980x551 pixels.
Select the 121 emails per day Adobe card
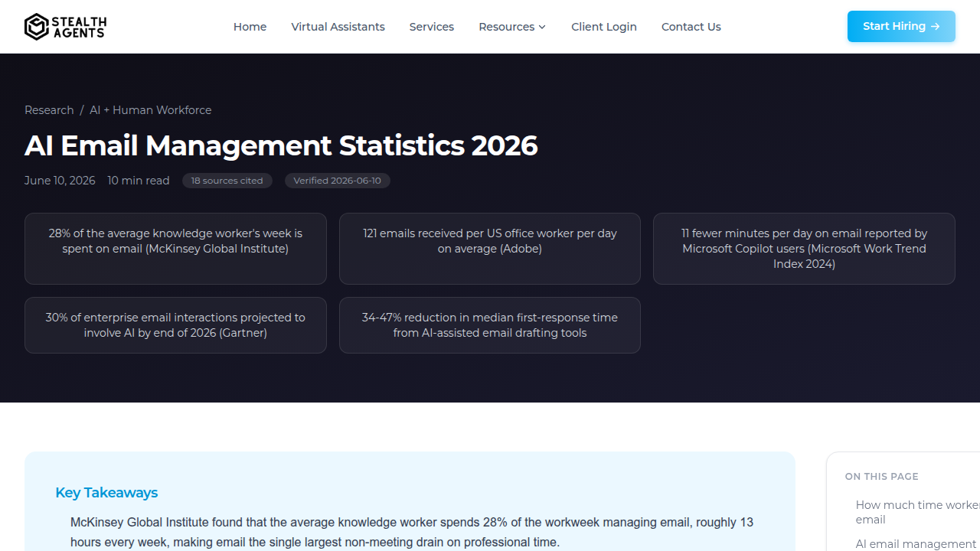pos(490,249)
